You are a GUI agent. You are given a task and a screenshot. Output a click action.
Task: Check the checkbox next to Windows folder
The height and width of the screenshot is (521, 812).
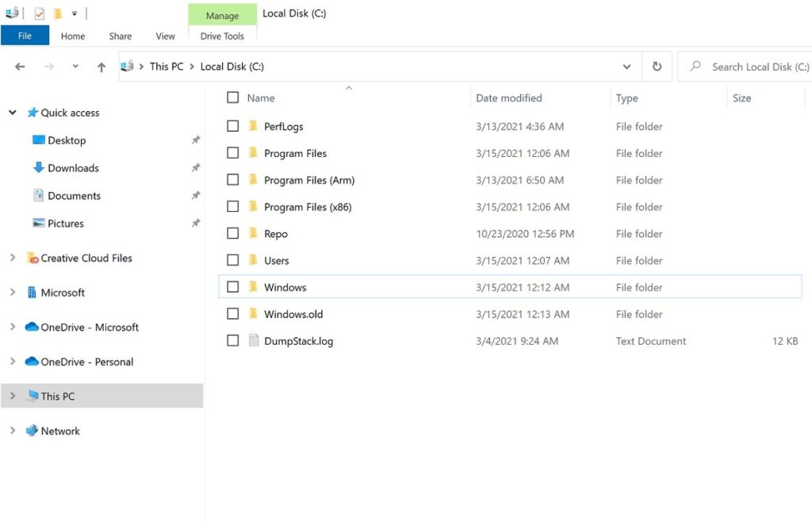pos(232,287)
